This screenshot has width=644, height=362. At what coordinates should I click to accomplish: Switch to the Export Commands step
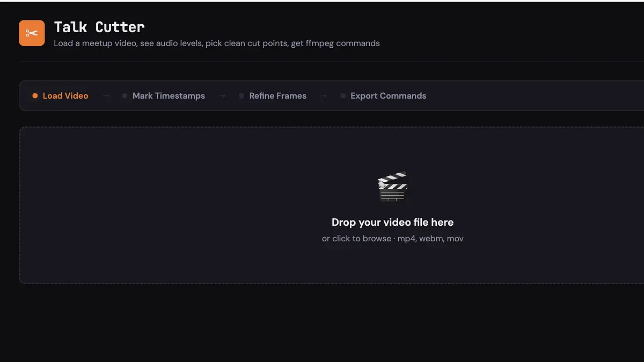388,96
